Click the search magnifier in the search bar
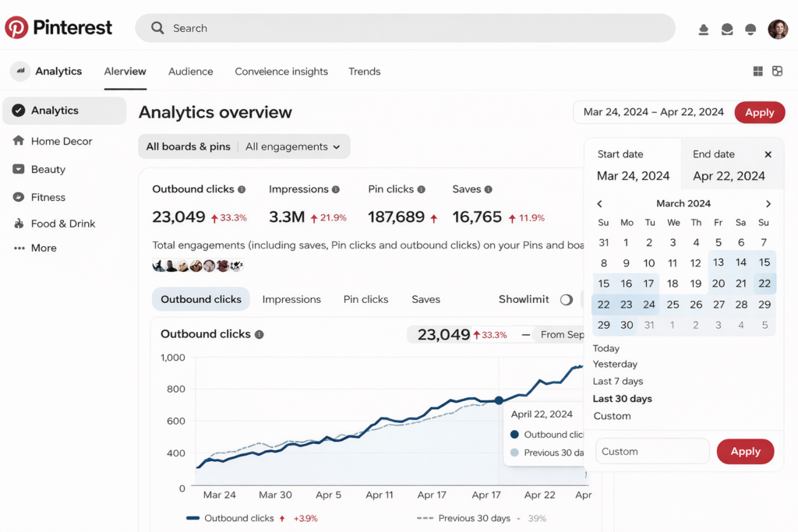 [157, 27]
